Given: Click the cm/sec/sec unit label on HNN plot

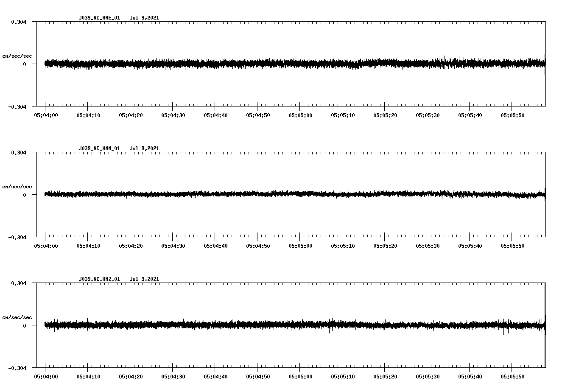Looking at the screenshot, I should [x=17, y=186].
